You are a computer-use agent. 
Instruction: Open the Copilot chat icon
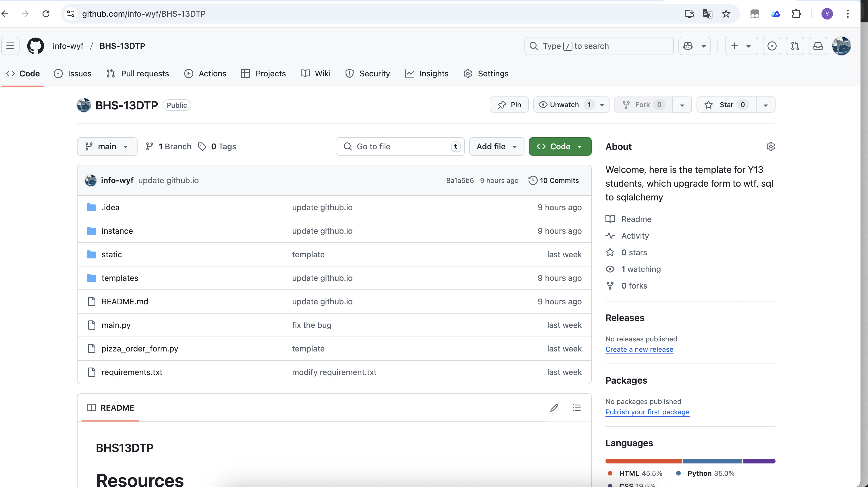(x=688, y=46)
